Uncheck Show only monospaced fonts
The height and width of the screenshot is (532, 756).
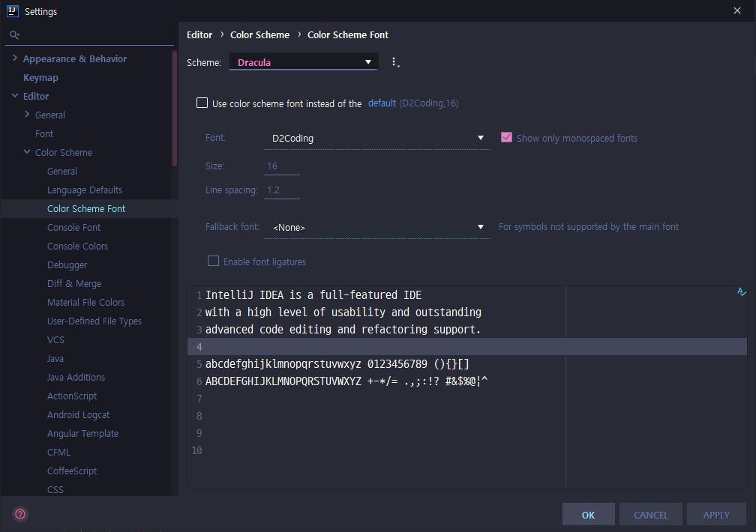pos(506,137)
